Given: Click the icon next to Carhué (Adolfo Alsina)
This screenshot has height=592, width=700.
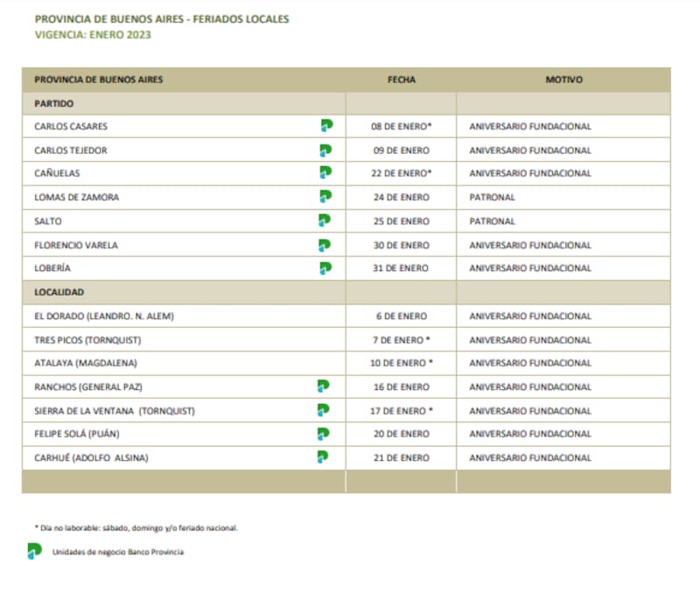Looking at the screenshot, I should pos(323,457).
